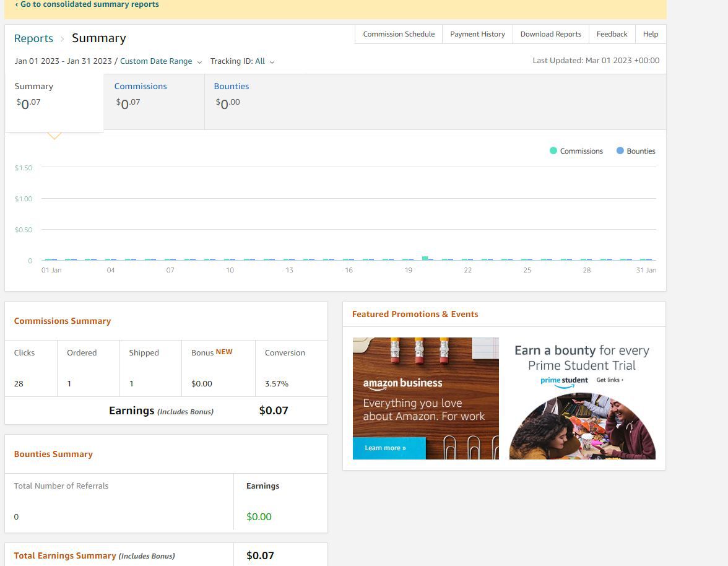
Task: Click the Commissions legend label
Action: coord(581,151)
